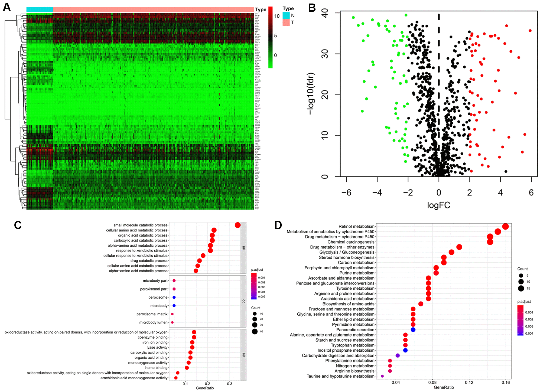
Task: Click the BP facet strip label
Action: tap(243, 248)
